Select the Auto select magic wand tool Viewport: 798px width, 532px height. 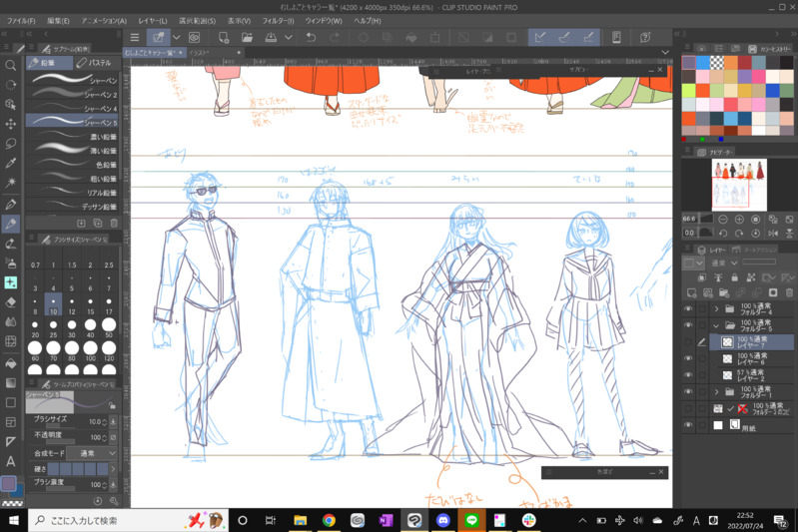click(10, 182)
